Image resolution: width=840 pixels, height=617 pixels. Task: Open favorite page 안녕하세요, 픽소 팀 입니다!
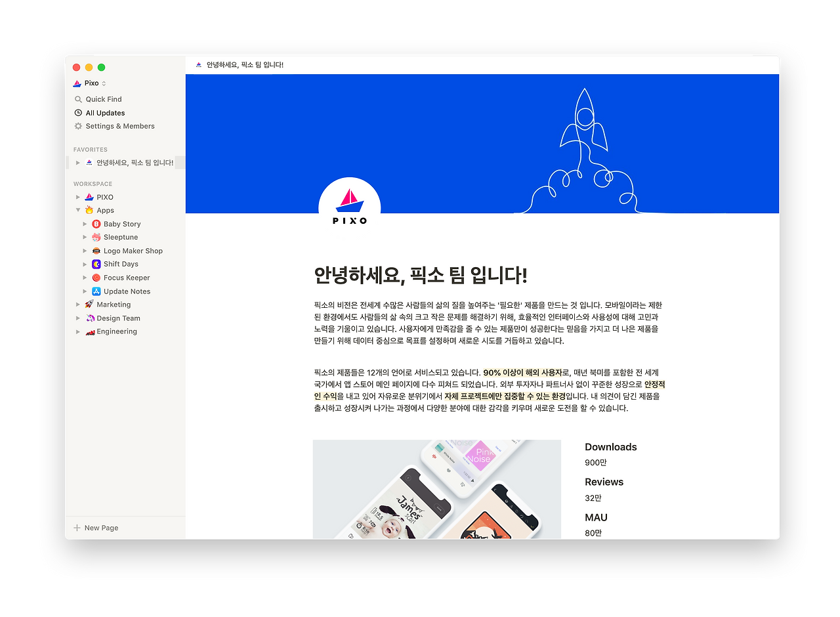[135, 163]
